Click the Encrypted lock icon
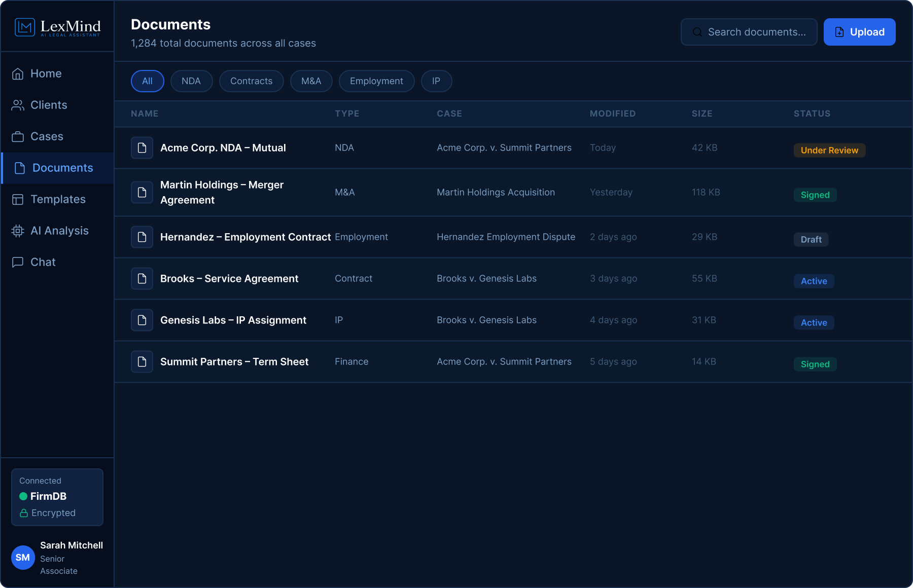 23,513
